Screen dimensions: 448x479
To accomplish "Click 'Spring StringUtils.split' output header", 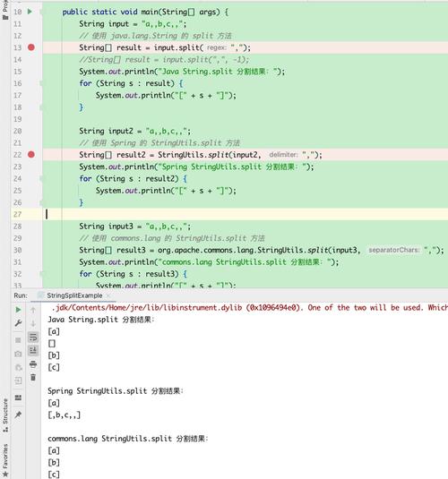I will click(x=116, y=391).
